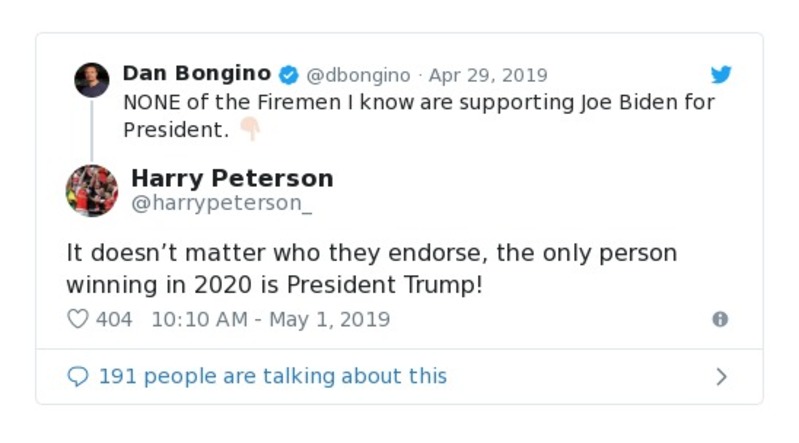Click Dan Bongino's verified badge
This screenshot has height=443, width=799.
click(x=288, y=75)
